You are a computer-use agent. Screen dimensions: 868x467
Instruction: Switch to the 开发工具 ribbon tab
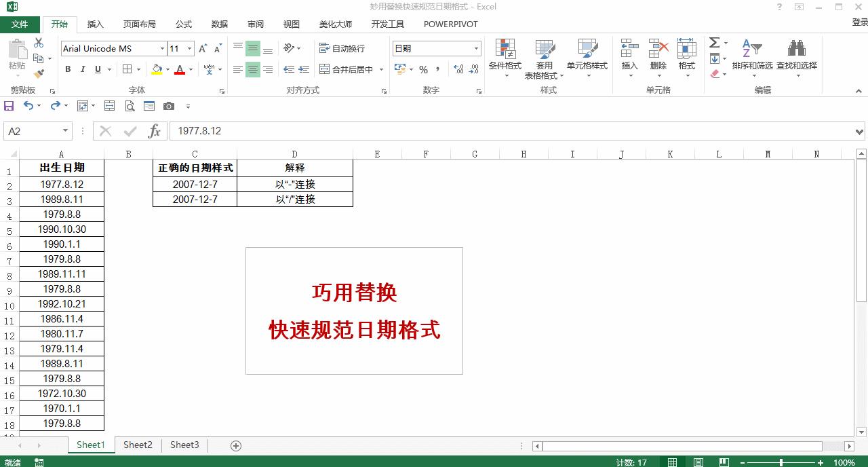(x=387, y=24)
